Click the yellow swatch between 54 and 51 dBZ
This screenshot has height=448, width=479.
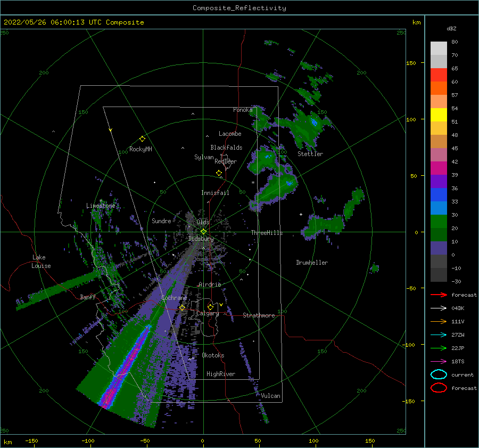pos(439,115)
